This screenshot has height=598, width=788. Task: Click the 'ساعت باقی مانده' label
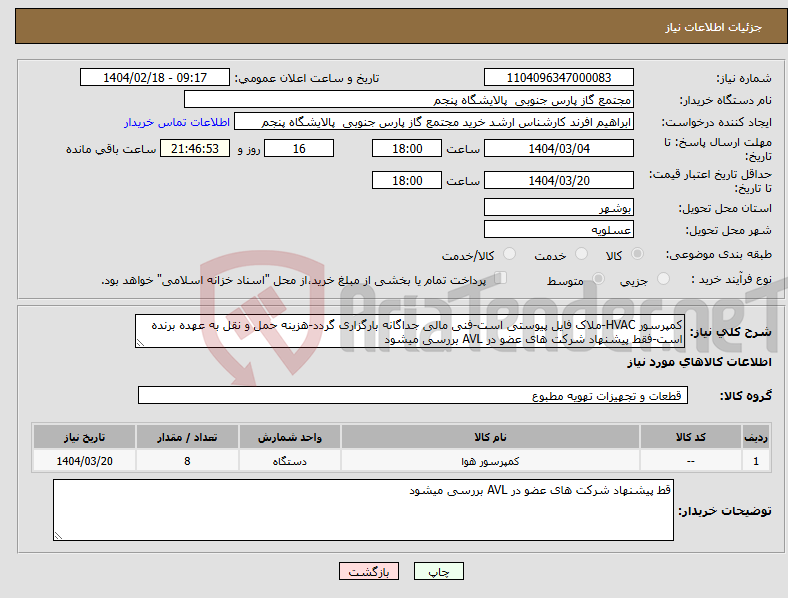[111, 149]
